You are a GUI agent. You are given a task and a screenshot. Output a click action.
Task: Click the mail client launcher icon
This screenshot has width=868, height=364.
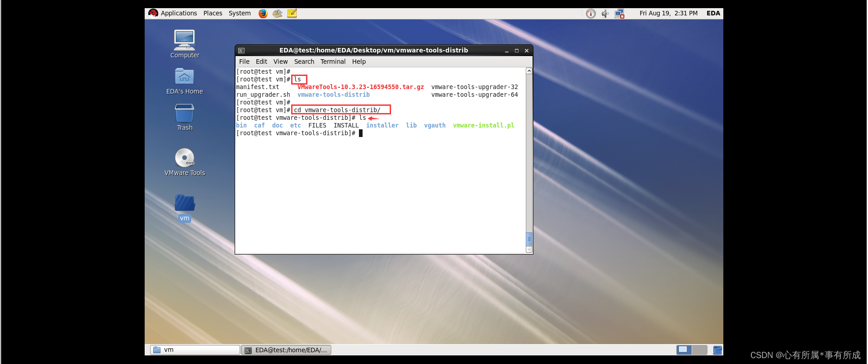[278, 14]
